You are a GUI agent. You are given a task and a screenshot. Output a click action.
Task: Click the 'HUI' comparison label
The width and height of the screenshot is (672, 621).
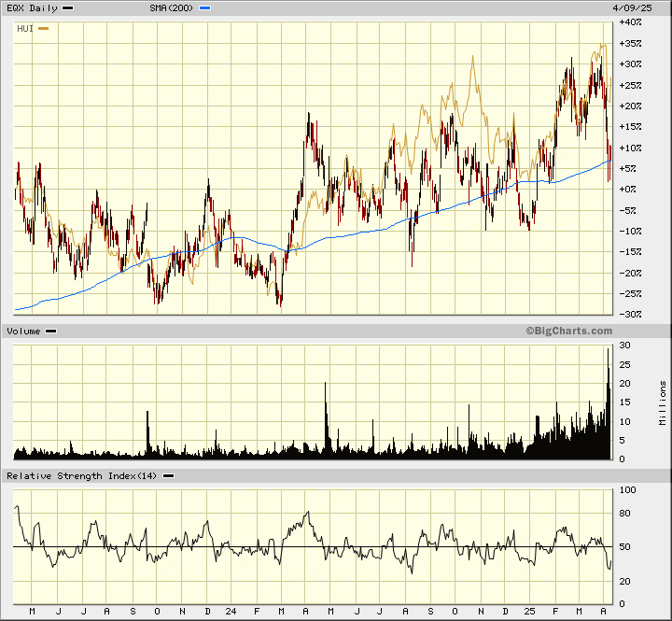[25, 29]
